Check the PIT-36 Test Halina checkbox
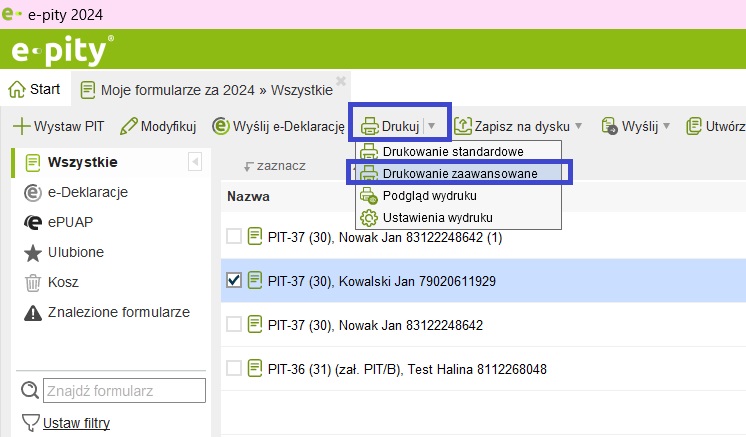Viewport: 746px width, 437px height. pos(234,368)
